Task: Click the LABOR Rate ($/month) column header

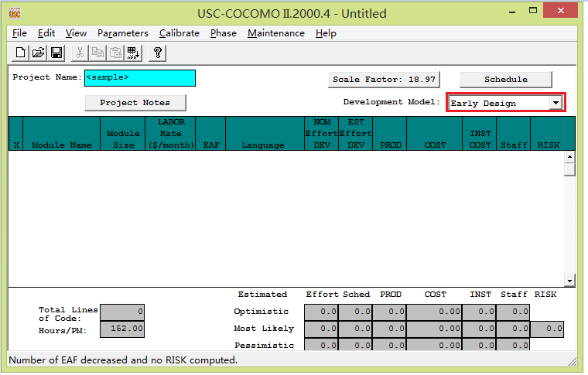Action: click(171, 134)
